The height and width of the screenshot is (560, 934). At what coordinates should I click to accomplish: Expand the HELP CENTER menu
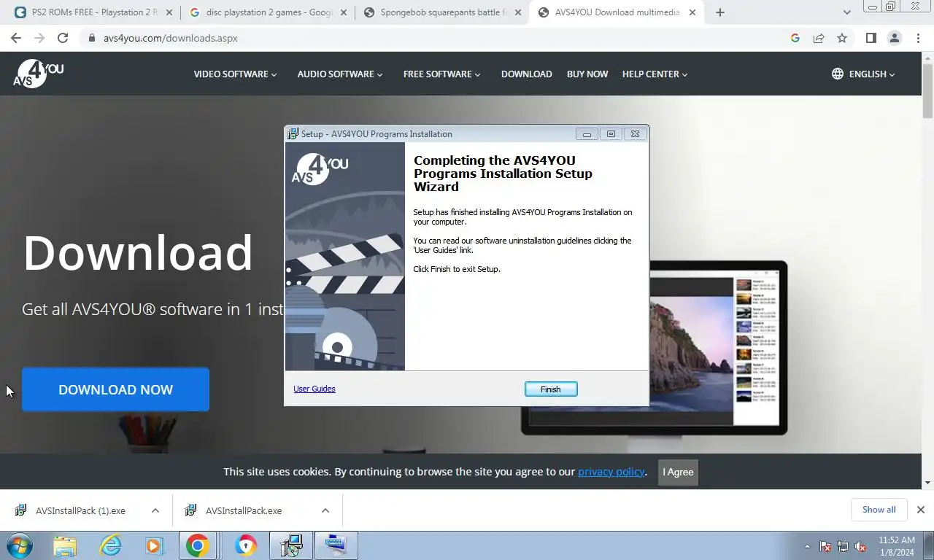point(655,74)
